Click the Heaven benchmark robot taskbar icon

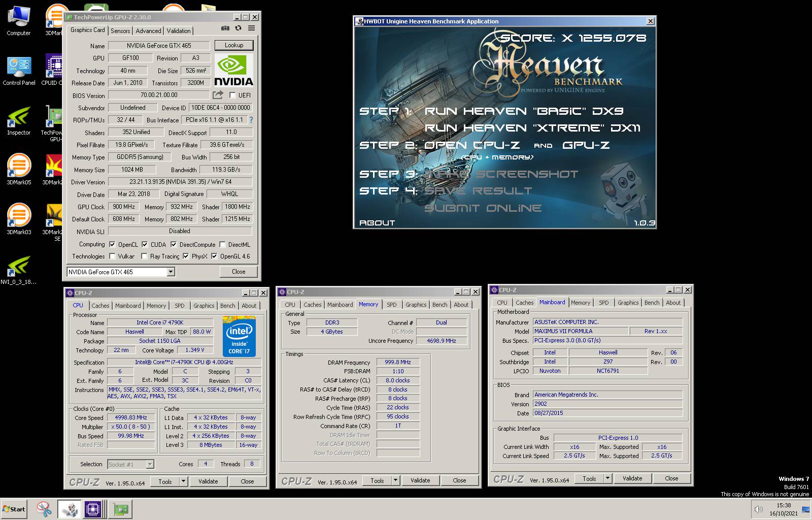coord(69,509)
